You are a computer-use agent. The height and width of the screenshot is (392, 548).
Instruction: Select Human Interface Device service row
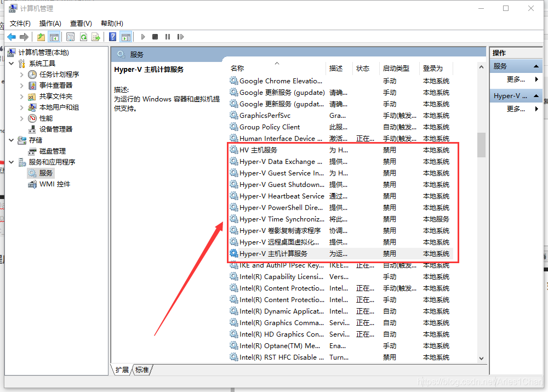pyautogui.click(x=341, y=139)
